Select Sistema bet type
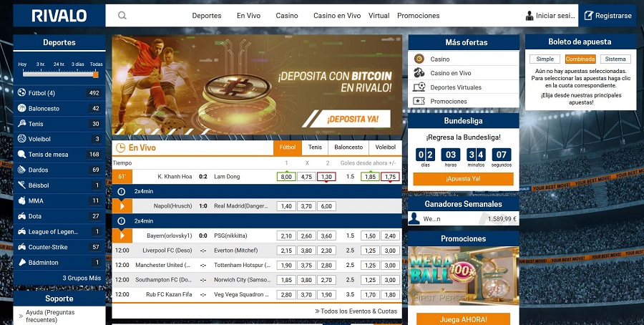The width and height of the screenshot is (644, 325). click(x=615, y=59)
